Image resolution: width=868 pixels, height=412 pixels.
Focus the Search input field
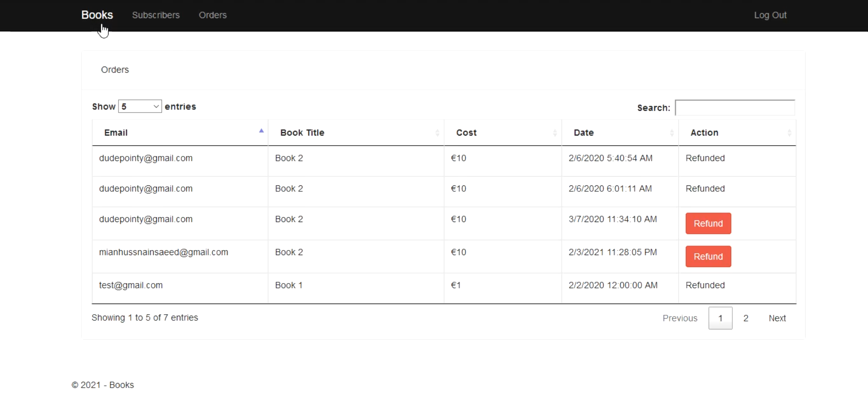tap(735, 108)
